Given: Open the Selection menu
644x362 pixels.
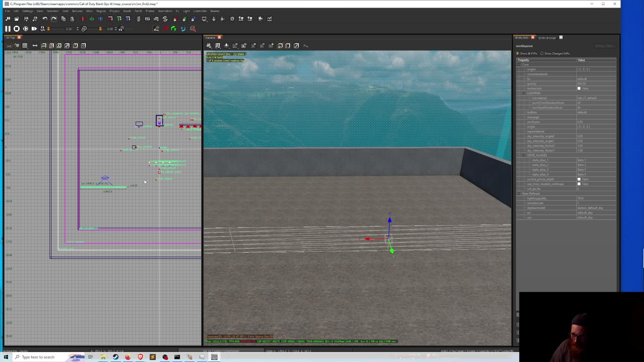Looking at the screenshot, I should (x=53, y=11).
